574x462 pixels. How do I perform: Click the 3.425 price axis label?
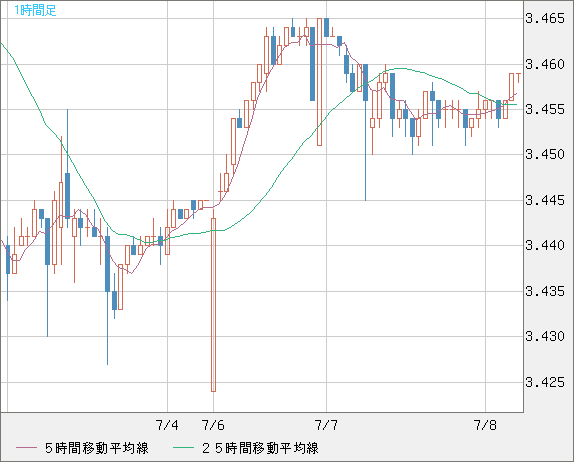pyautogui.click(x=545, y=382)
